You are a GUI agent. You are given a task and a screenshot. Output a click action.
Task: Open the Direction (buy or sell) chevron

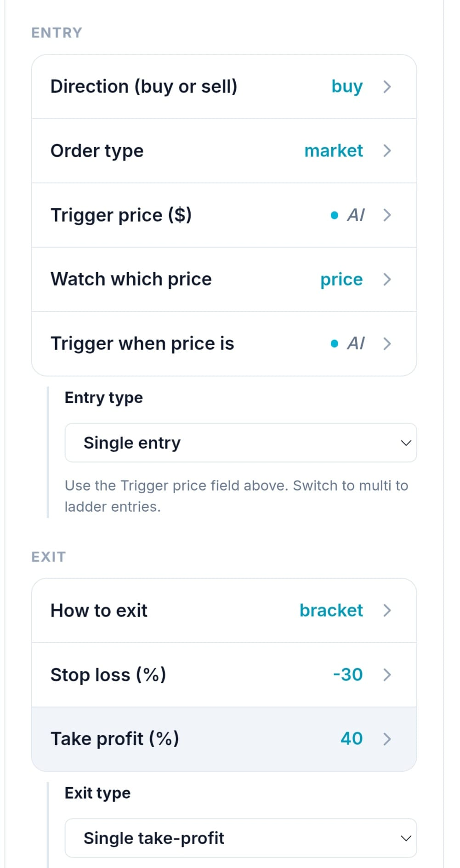(x=387, y=86)
